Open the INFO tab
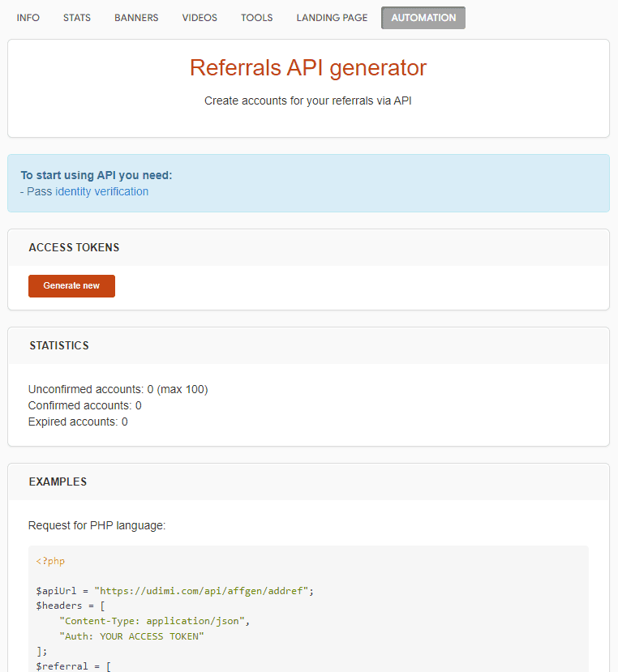Image resolution: width=618 pixels, height=672 pixels. [28, 18]
